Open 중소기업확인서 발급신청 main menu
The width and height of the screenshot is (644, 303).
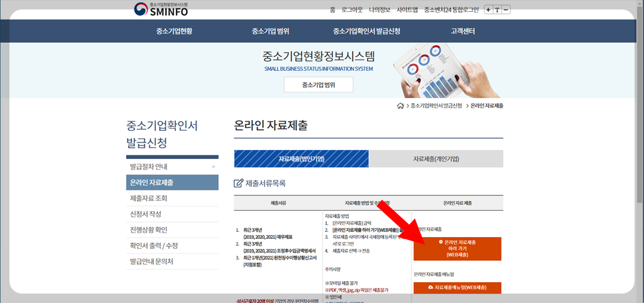366,31
